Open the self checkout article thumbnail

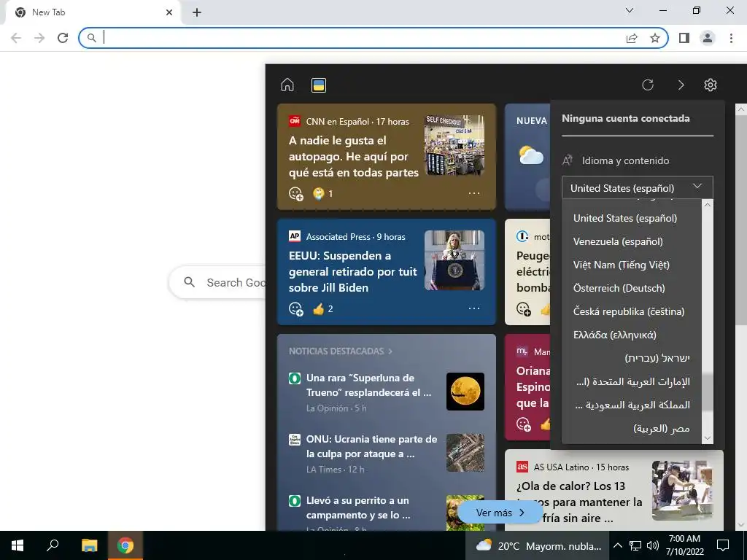[454, 145]
